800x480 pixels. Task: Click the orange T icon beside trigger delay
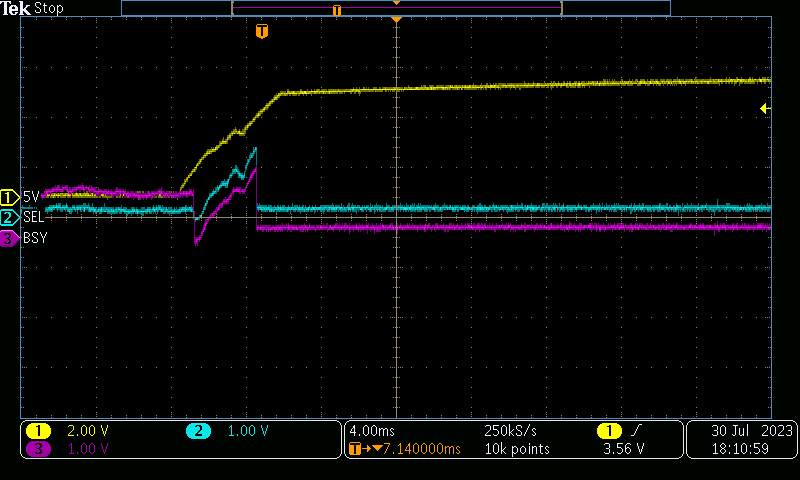click(355, 449)
